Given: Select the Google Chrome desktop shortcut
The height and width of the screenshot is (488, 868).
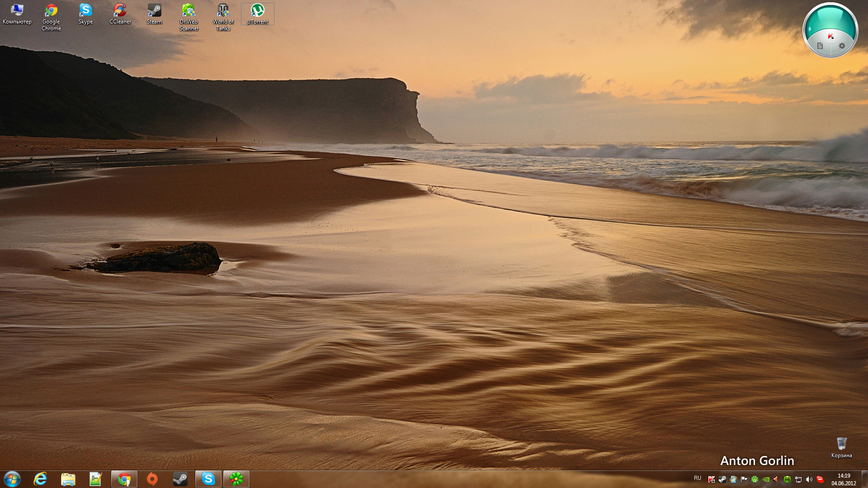Looking at the screenshot, I should click(51, 18).
